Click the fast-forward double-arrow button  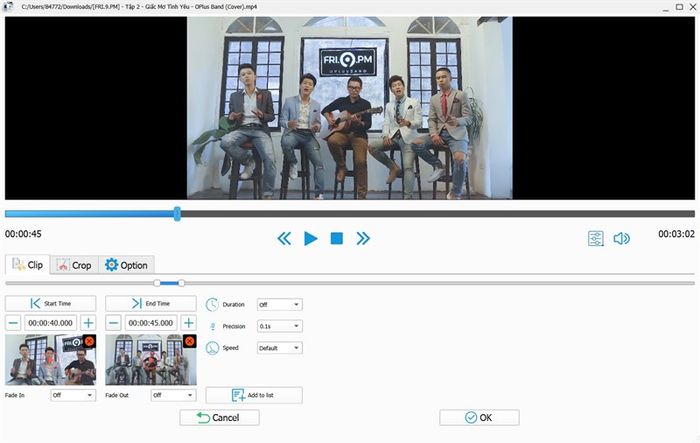pyautogui.click(x=363, y=238)
